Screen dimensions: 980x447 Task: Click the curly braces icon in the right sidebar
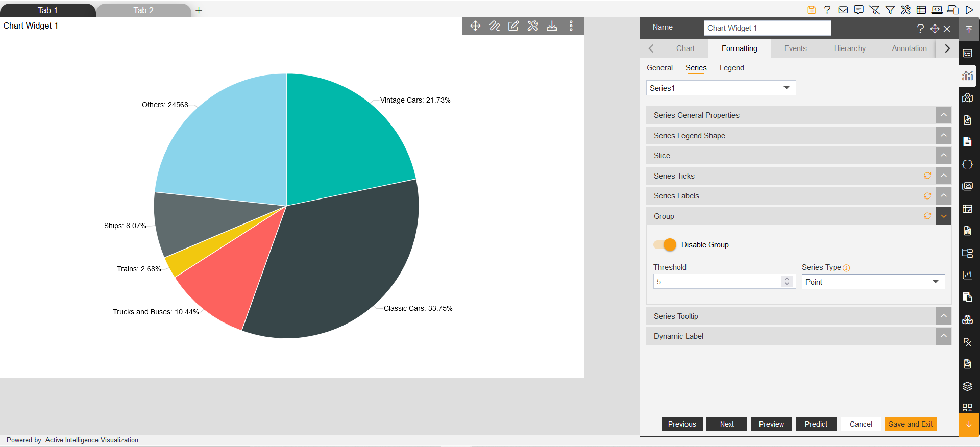(967, 164)
